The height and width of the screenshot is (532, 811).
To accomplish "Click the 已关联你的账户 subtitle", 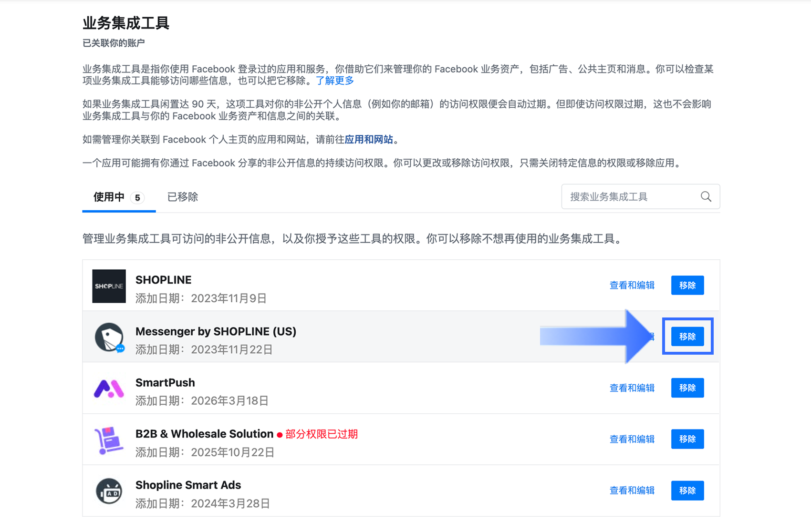I will 114,43.
